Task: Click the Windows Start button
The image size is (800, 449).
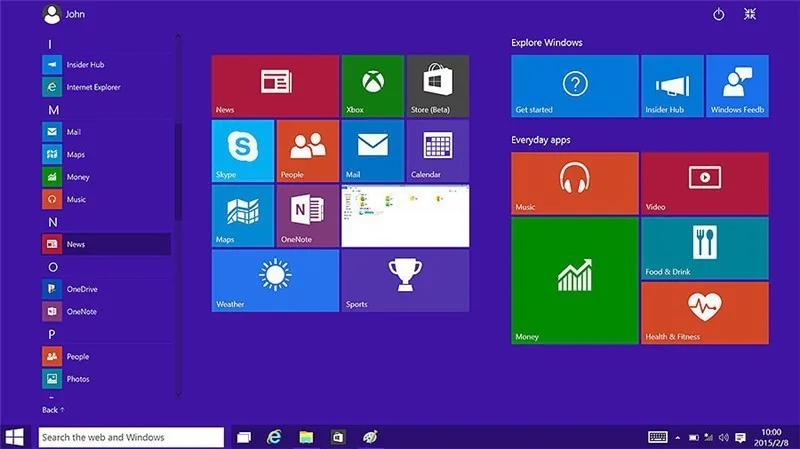Action: click(x=14, y=437)
